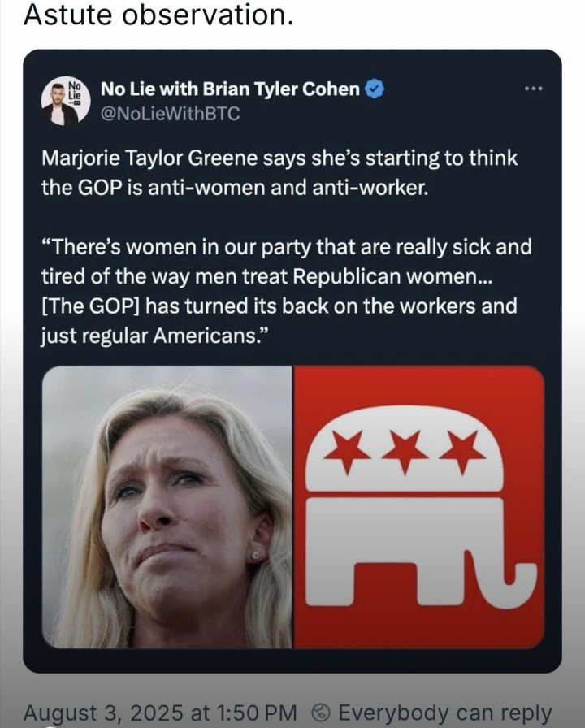
Task: Click the August 3, 2025 timestamp
Action: (x=160, y=713)
